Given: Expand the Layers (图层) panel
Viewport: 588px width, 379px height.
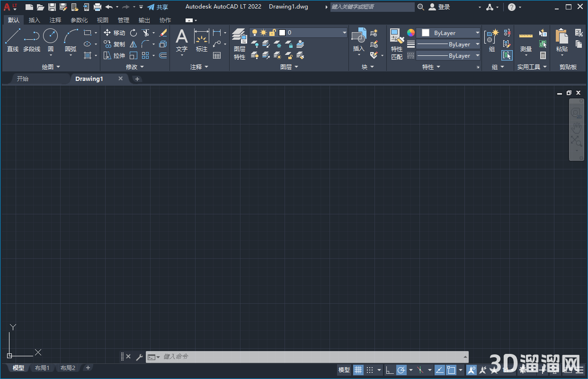Looking at the screenshot, I should [289, 67].
